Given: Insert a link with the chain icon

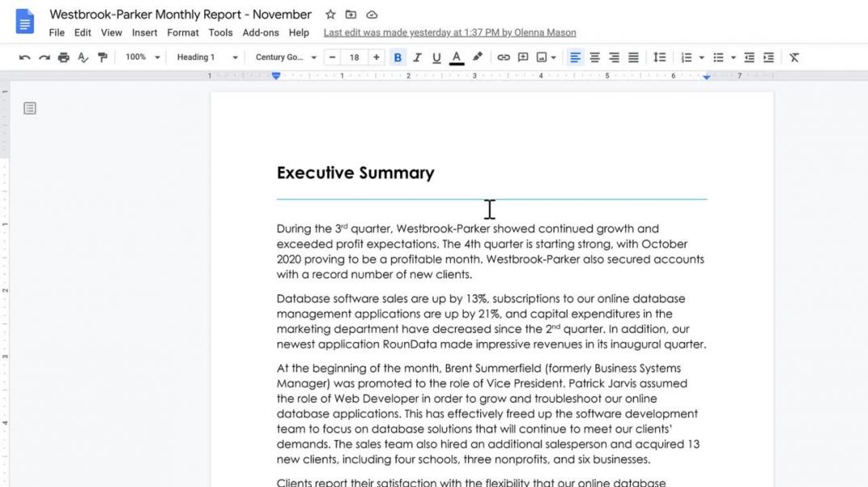Looking at the screenshot, I should 503,57.
